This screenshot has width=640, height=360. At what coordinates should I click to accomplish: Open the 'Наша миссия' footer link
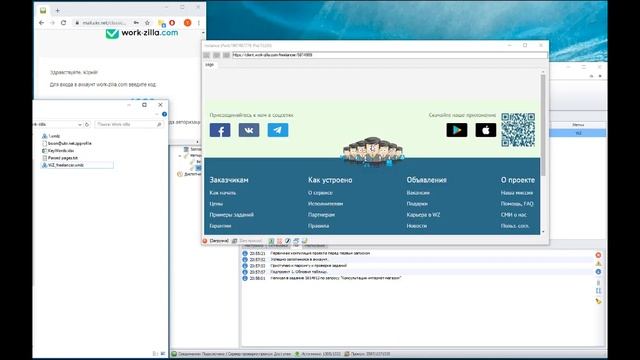[x=517, y=193]
